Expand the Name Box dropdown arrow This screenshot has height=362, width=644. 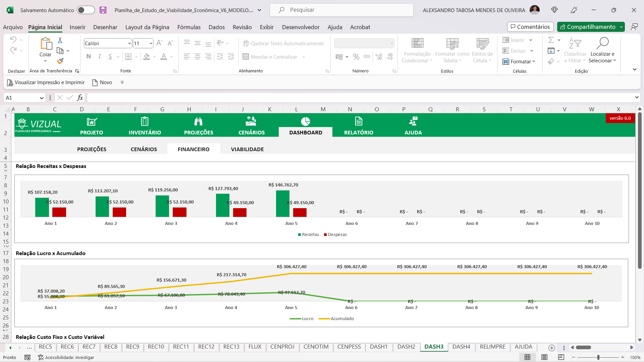click(x=42, y=98)
